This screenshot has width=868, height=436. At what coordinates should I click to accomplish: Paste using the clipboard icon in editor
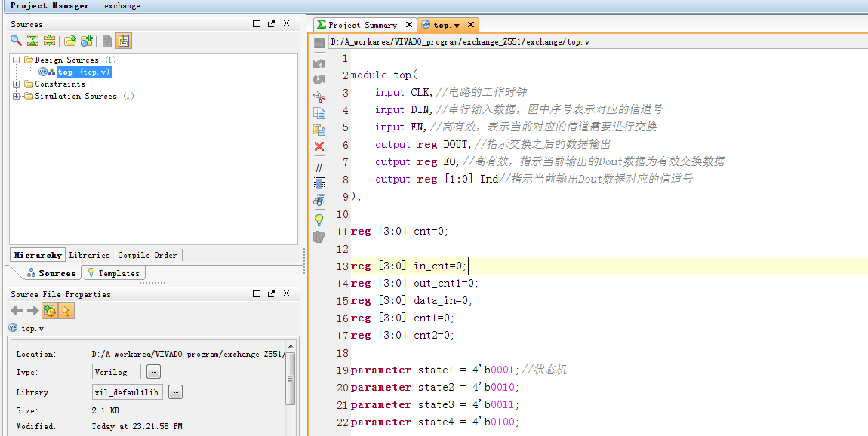tap(319, 130)
